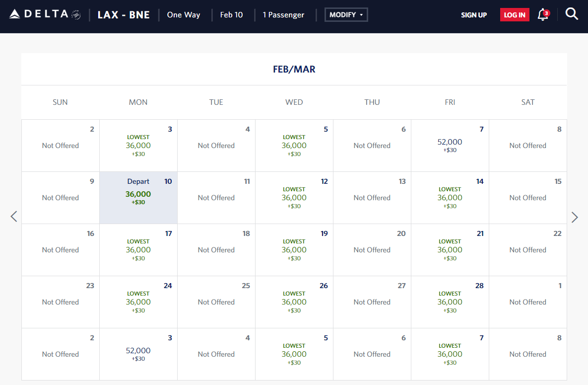Advance calendar with right arrow
The width and height of the screenshot is (588, 385).
pos(574,217)
